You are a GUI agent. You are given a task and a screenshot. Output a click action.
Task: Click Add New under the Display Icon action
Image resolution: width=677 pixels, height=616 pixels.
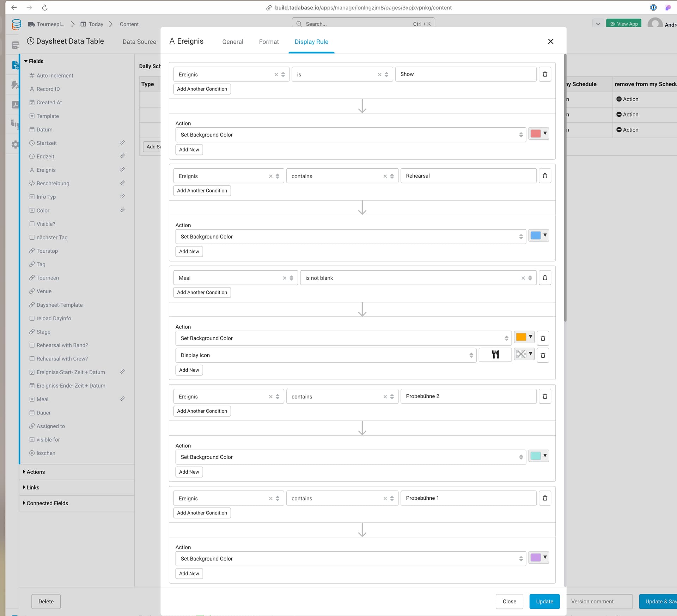pos(189,370)
